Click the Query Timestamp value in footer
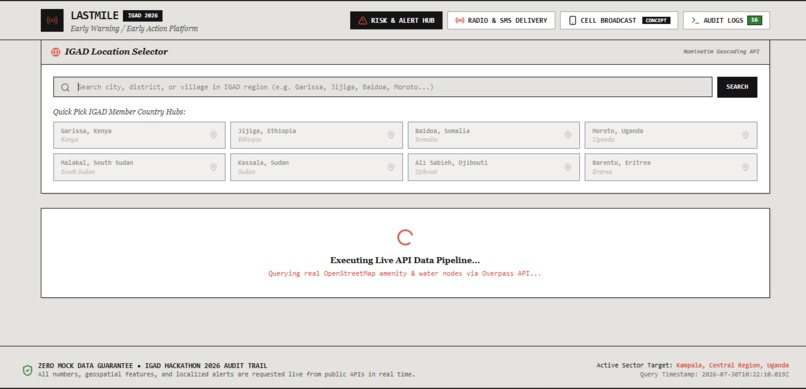Viewport: 806px width, 389px height. pyautogui.click(x=745, y=375)
